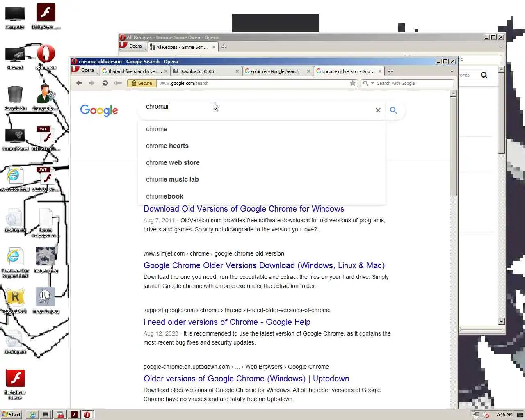The image size is (525, 420).
Task: Open the Recycle Bin desktop icon
Action: (15, 98)
